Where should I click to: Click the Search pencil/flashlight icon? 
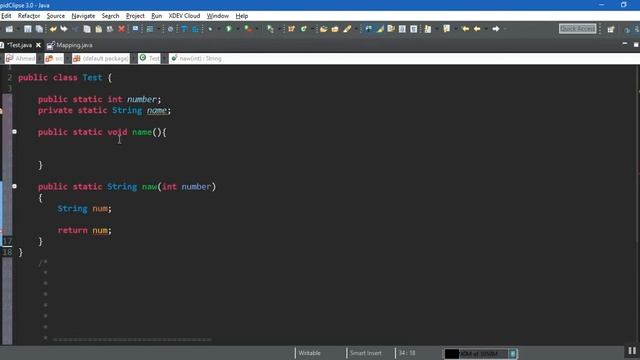click(x=347, y=29)
